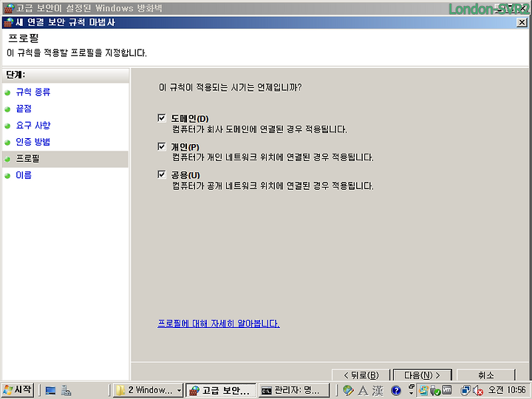The image size is (532, 399).
Task: Go to the 요구 사항 step
Action: [33, 125]
